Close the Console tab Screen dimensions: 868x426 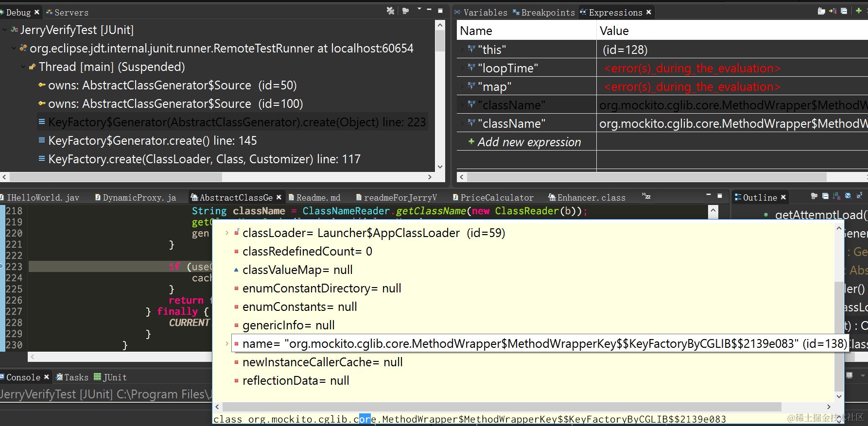(47, 377)
